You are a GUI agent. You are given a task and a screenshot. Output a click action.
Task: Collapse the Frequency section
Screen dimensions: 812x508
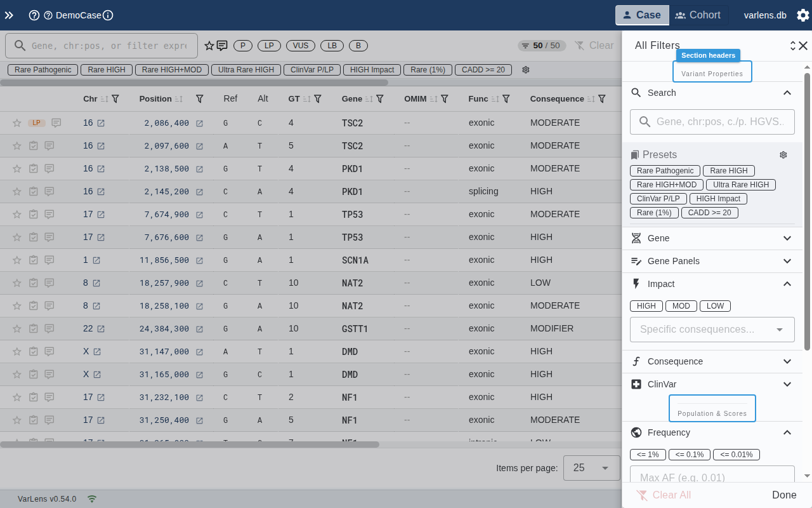(x=787, y=432)
